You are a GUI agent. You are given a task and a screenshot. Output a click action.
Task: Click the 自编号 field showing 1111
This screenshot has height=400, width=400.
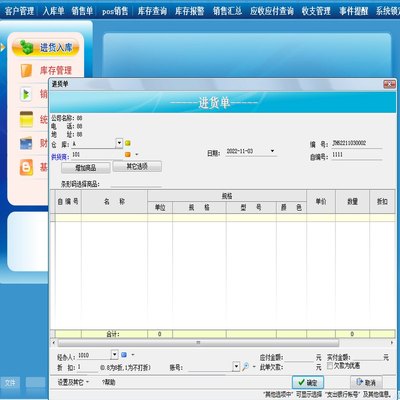click(357, 155)
